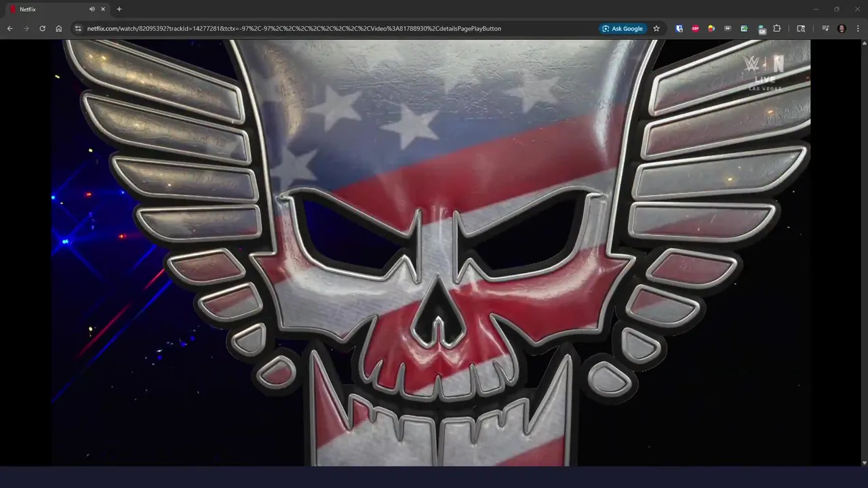Restore down the Chrome window
The width and height of the screenshot is (868, 488).
(836, 9)
